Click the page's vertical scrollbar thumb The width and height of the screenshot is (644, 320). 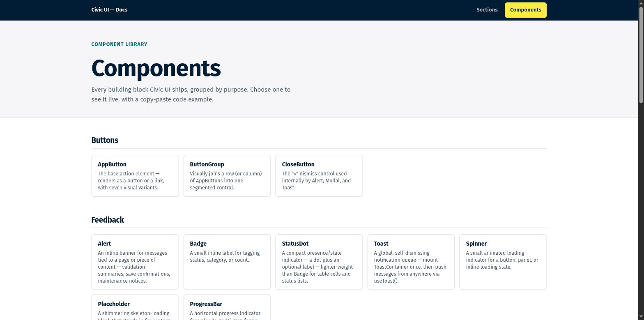(641, 54)
